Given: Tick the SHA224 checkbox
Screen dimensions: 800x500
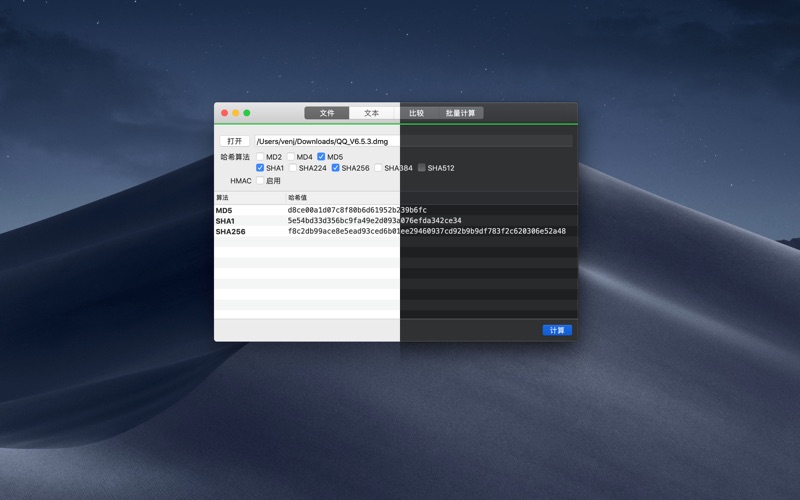Looking at the screenshot, I should 293,168.
